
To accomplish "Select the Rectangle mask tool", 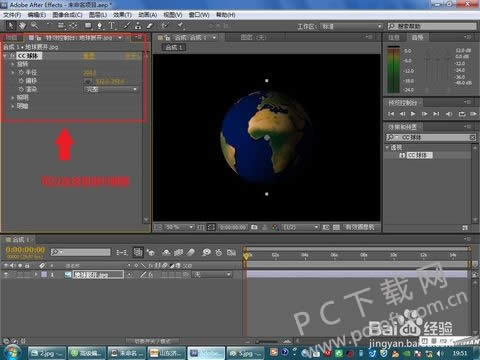I will click(88, 26).
